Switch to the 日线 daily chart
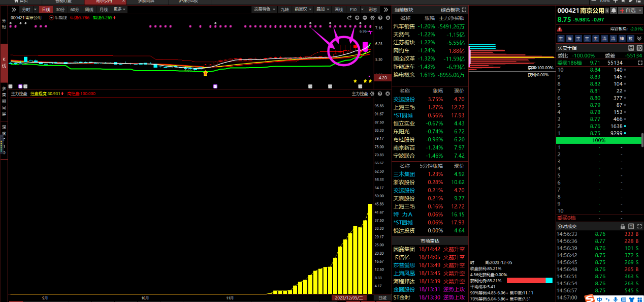 (46, 10)
